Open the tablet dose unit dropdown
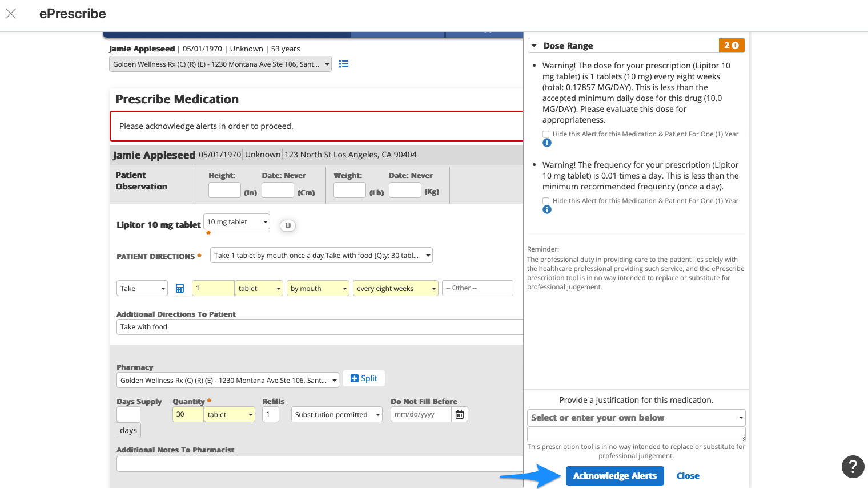 [x=259, y=288]
